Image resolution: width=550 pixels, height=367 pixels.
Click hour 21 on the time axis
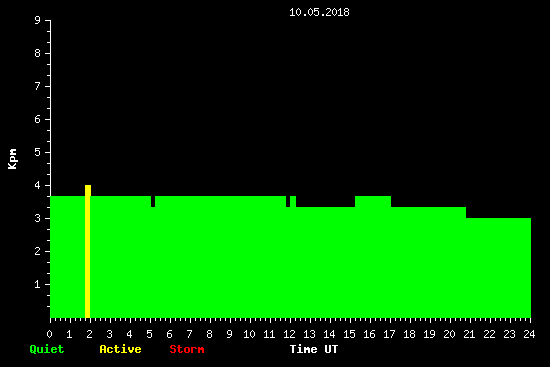(x=469, y=334)
